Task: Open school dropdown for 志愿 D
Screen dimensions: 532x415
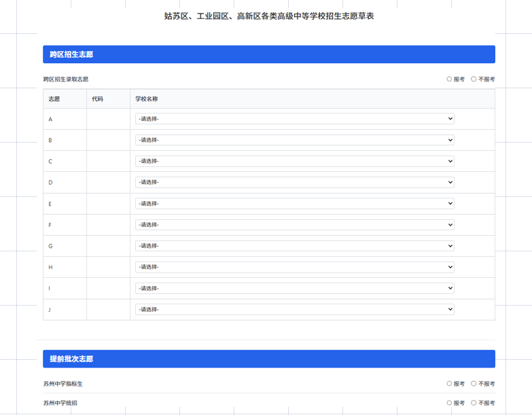Action: pyautogui.click(x=294, y=182)
